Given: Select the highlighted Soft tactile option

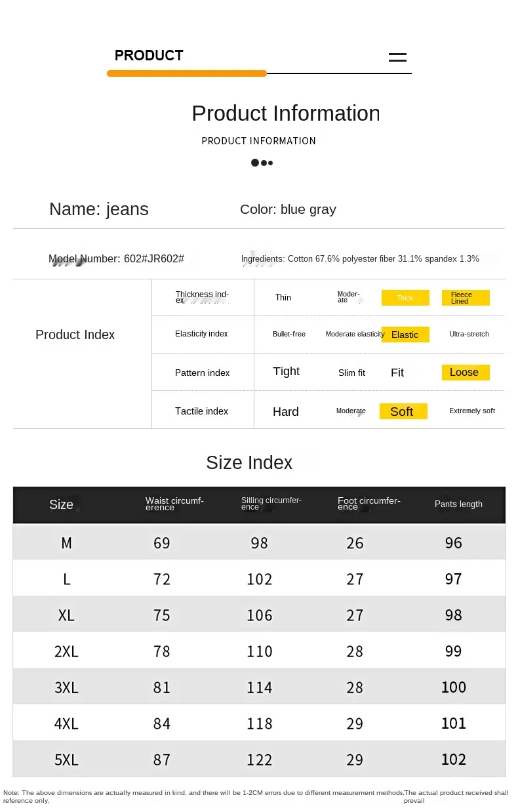Looking at the screenshot, I should (403, 411).
